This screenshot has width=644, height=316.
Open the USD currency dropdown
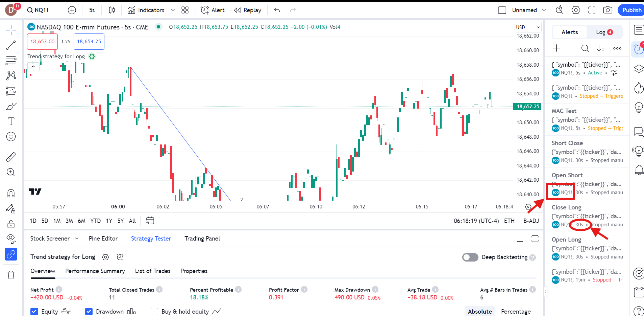click(x=528, y=27)
